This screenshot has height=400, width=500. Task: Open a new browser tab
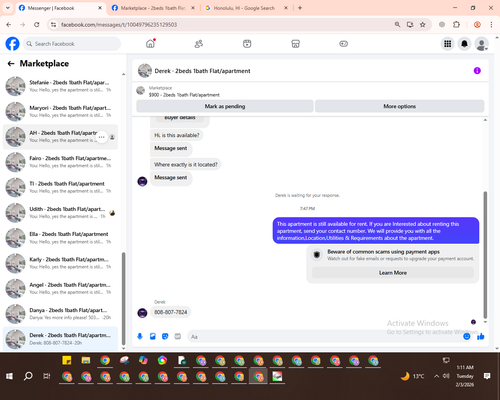point(300,8)
